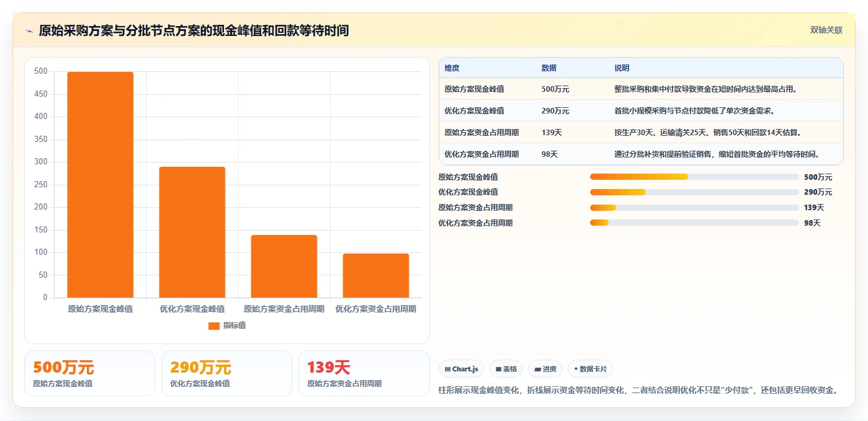Click table cell 优化方案现金峰值
Viewport: 868px width, 421px height.
(475, 111)
